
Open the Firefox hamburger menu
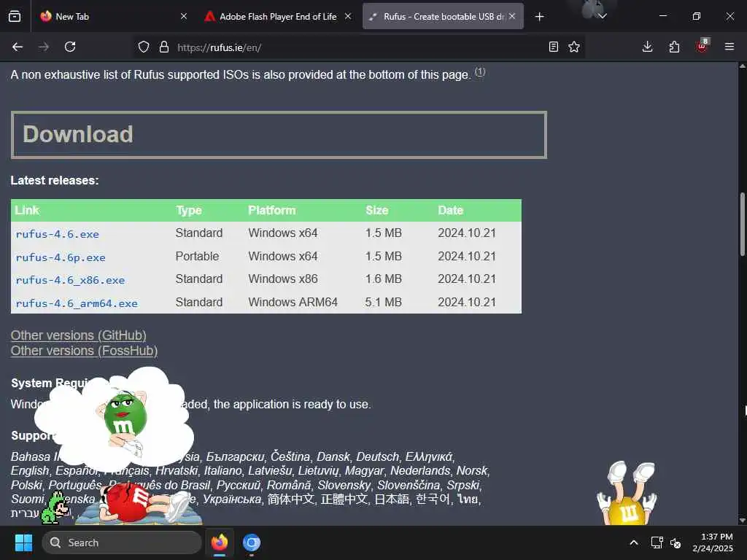click(x=729, y=47)
